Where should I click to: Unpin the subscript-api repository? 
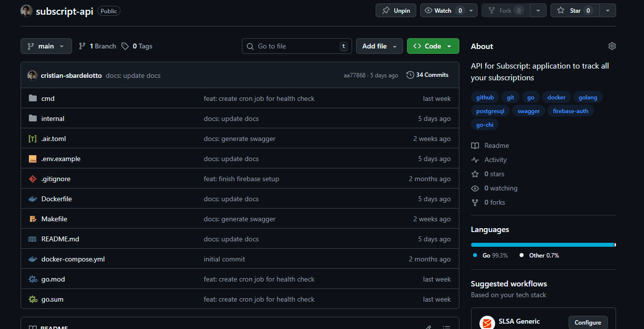point(396,10)
